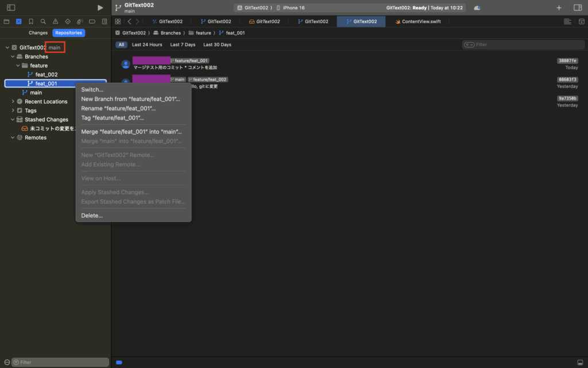Click commit hash 9a7350b
The width and height of the screenshot is (588, 368).
[567, 98]
